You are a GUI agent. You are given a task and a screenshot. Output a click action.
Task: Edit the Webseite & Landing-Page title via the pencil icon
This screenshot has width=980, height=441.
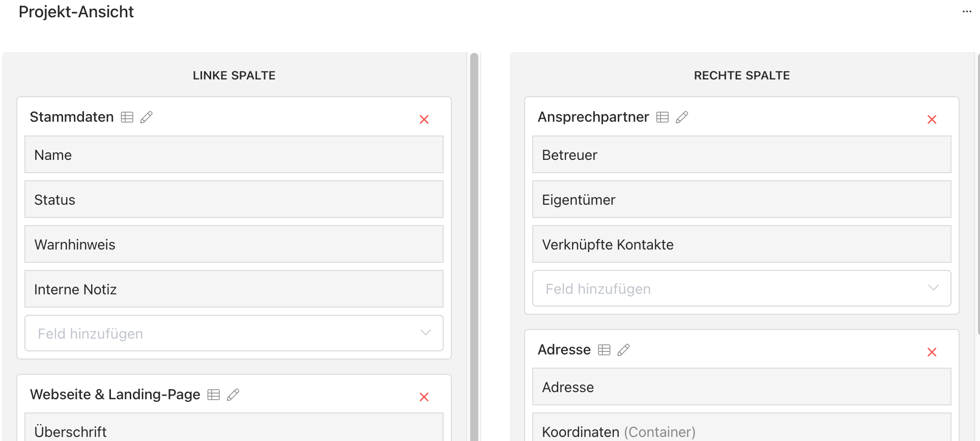click(233, 395)
